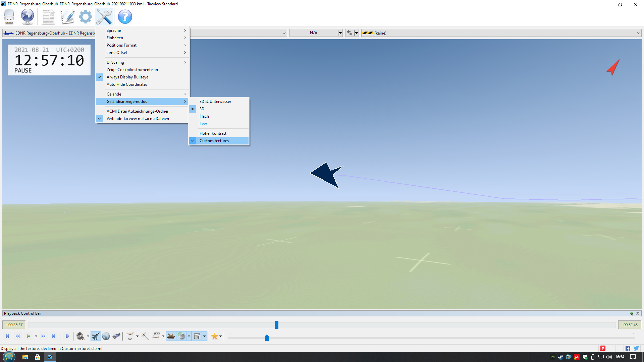The image size is (644, 362).
Task: Close the Playback Control Bar panel
Action: [x=638, y=313]
